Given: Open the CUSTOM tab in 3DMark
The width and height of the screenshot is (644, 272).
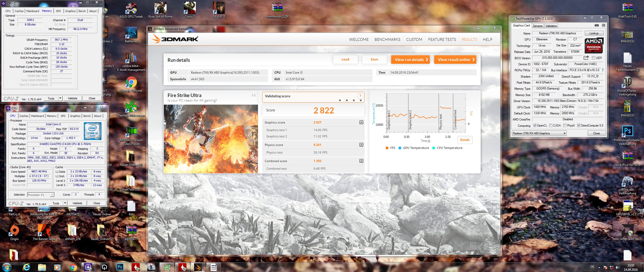Looking at the screenshot, I should coord(414,40).
